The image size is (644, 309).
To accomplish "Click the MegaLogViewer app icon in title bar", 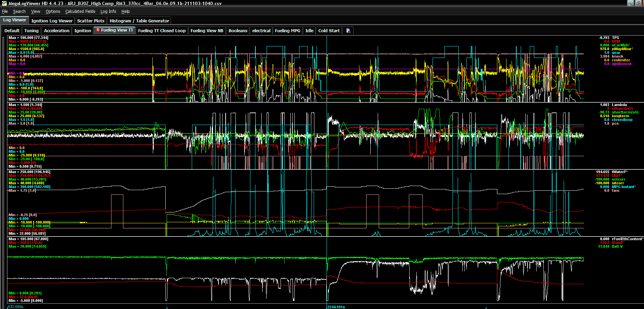I will pos(4,3).
